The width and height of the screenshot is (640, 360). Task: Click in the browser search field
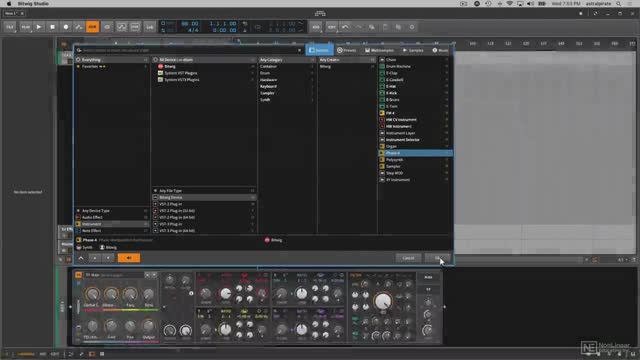[x=189, y=50]
